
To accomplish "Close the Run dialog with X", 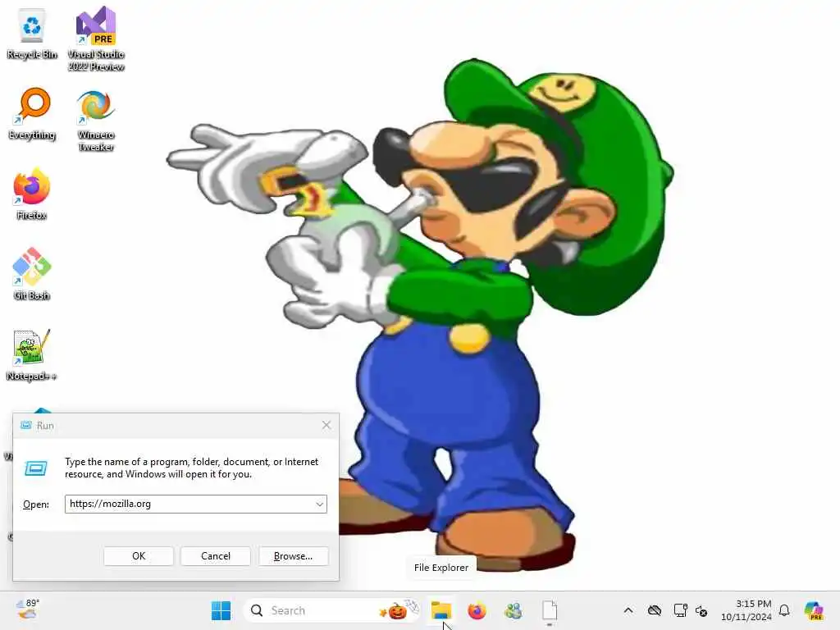I will 326,425.
